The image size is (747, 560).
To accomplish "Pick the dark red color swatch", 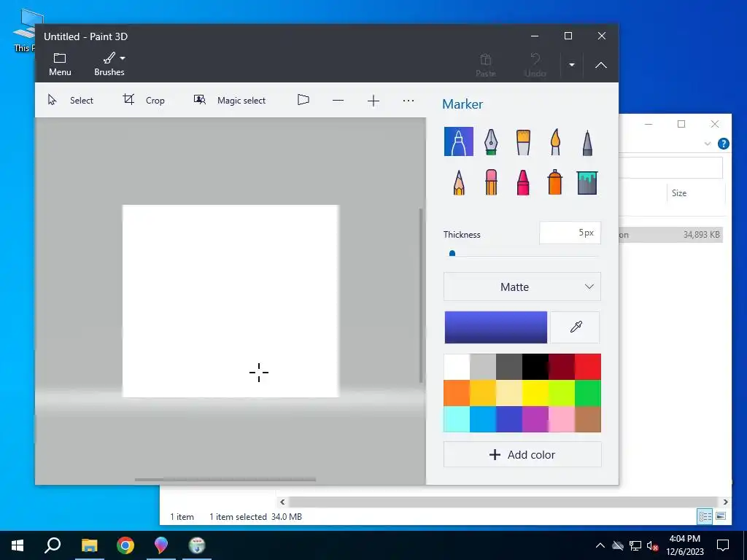I will coord(561,367).
